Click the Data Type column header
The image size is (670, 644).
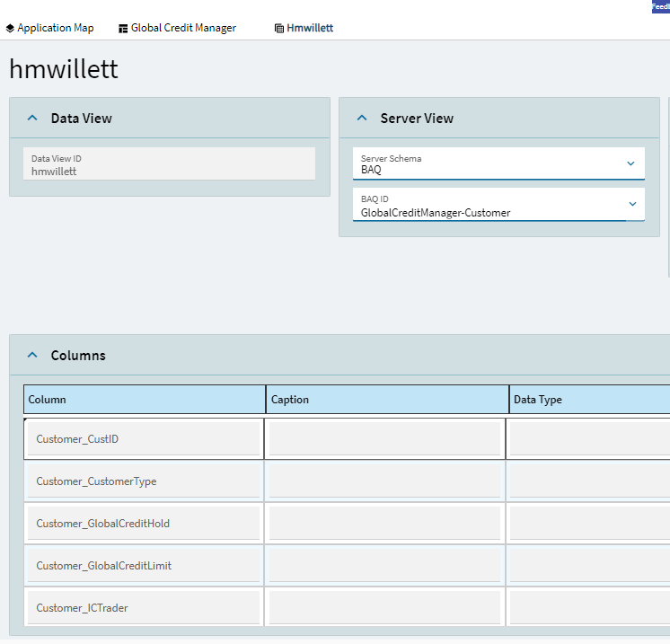click(x=588, y=400)
